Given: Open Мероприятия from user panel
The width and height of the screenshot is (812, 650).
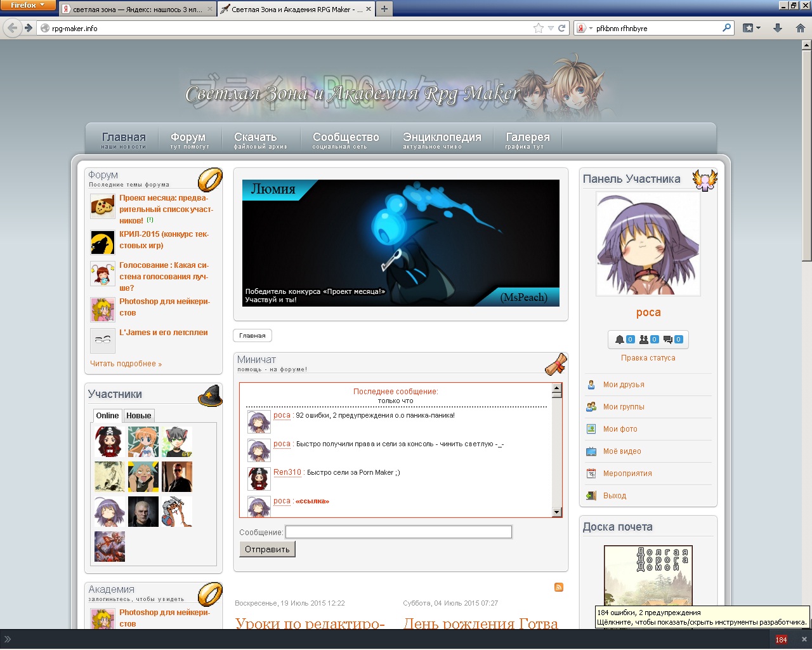Looking at the screenshot, I should [627, 474].
